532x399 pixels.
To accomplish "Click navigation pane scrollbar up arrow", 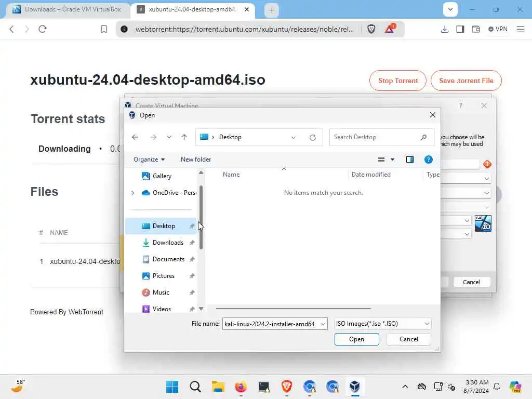I will pyautogui.click(x=201, y=172).
